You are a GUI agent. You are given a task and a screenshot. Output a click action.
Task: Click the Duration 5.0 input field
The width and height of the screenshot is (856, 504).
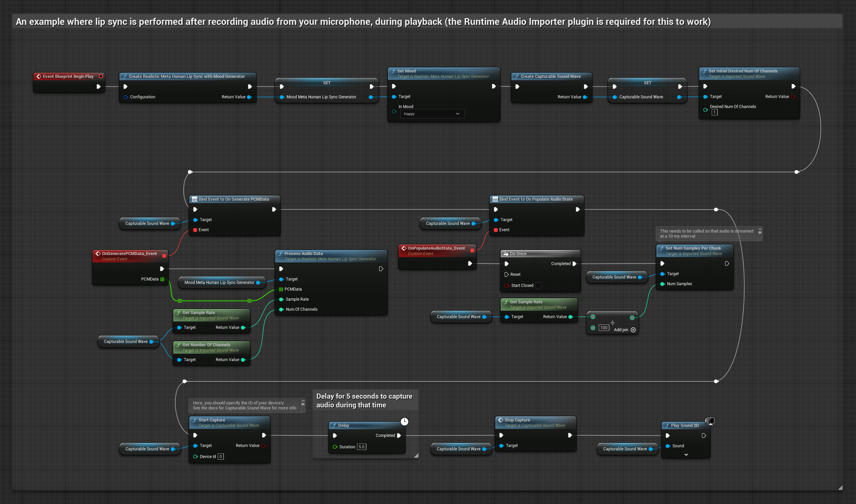click(361, 447)
